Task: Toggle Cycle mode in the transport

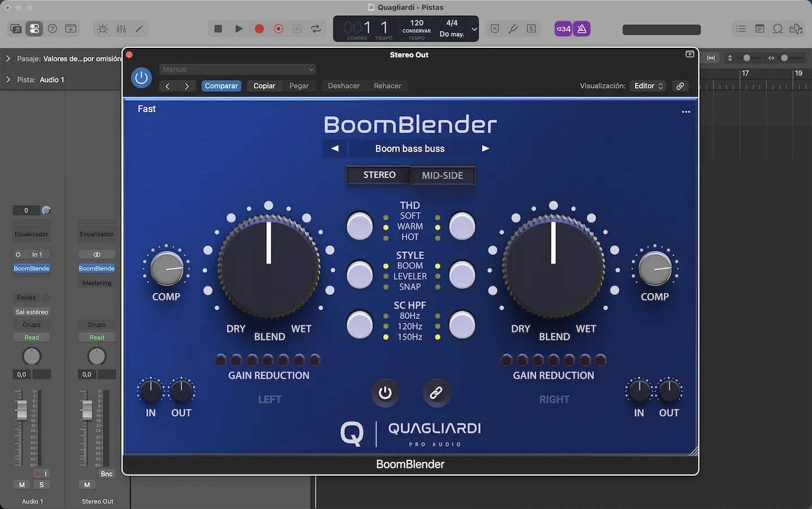Action: tap(316, 29)
